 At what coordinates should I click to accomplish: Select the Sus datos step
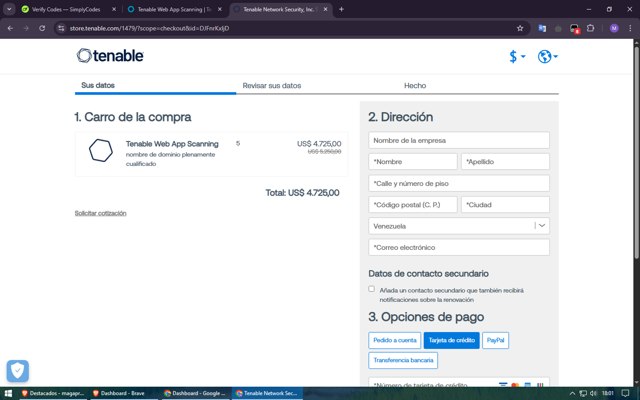[x=98, y=85]
